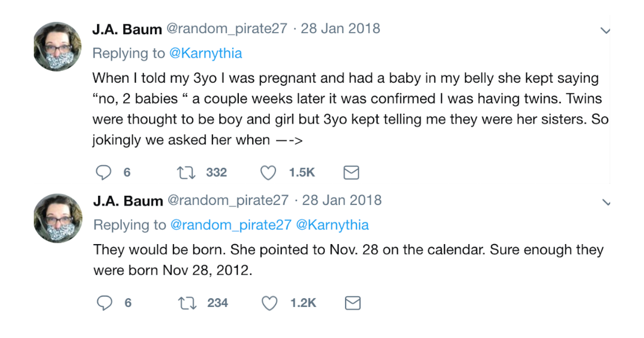
Task: Open the @Karnythia link in the first tweet
Action: click(x=206, y=54)
